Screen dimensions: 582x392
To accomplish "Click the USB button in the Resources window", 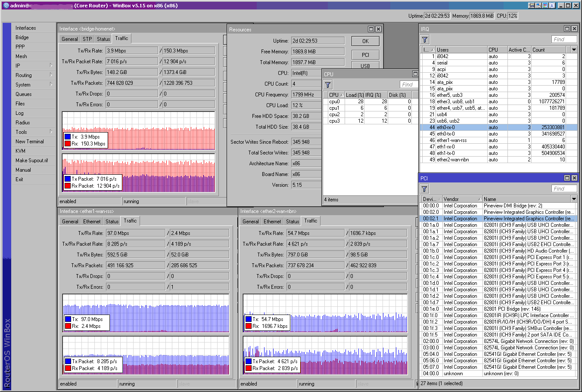I will click(x=365, y=65).
